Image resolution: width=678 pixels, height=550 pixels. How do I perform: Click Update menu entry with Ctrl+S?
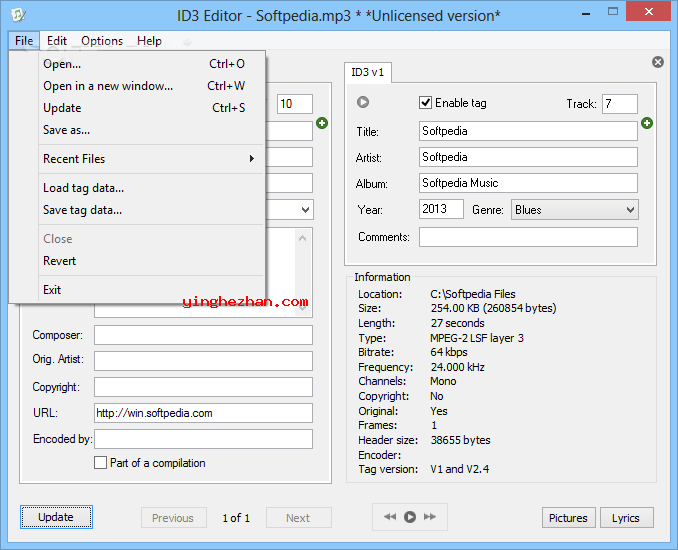pos(149,108)
